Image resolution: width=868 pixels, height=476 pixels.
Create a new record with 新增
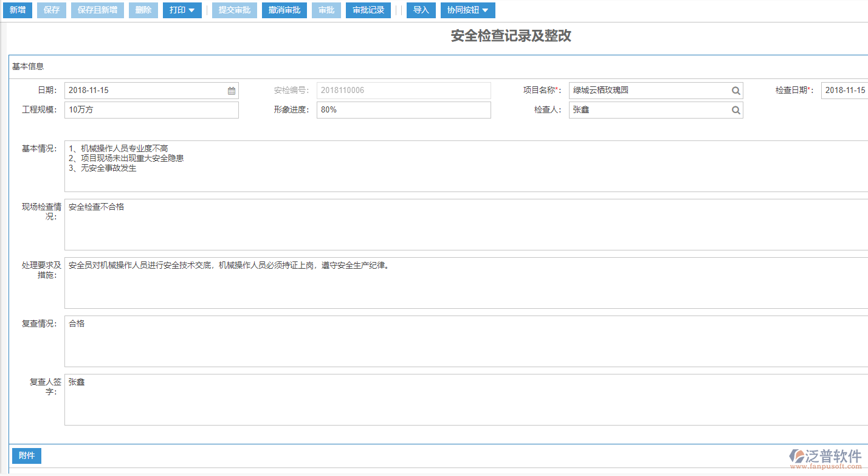click(17, 10)
